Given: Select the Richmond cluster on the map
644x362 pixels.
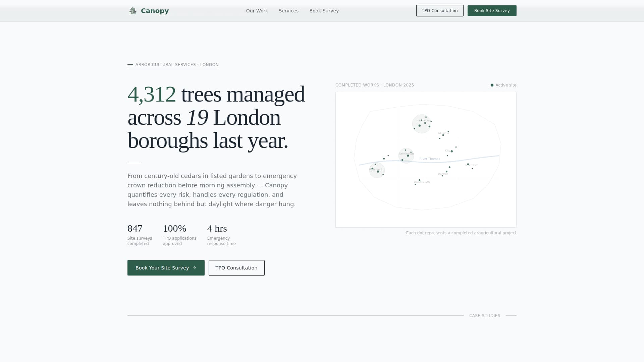Looking at the screenshot, I should (x=377, y=170).
